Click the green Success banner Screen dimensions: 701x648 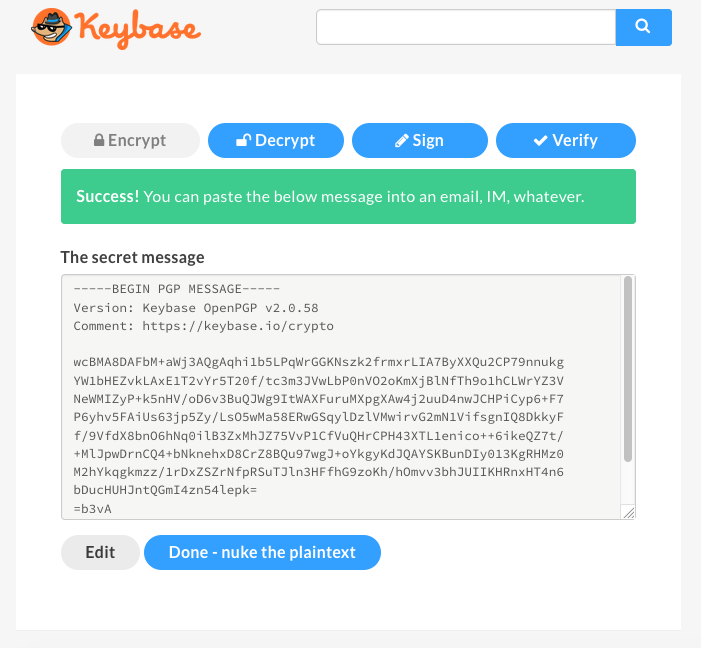click(348, 196)
